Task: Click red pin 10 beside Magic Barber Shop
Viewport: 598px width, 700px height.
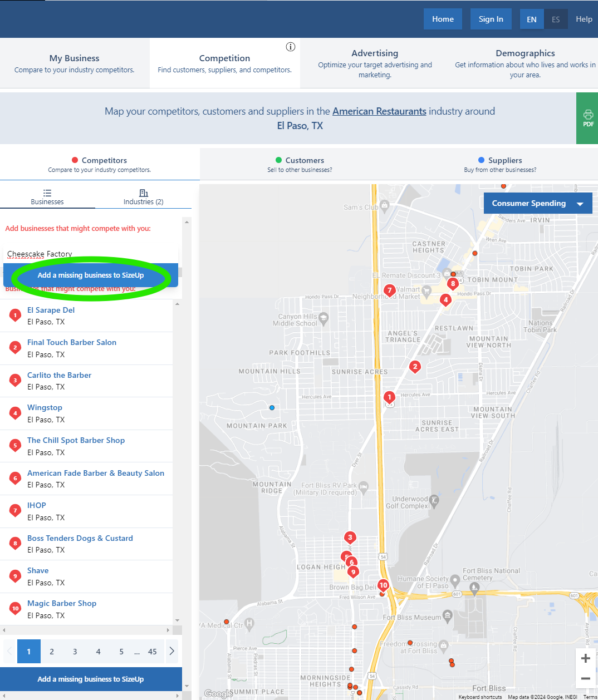Action: pos(16,609)
